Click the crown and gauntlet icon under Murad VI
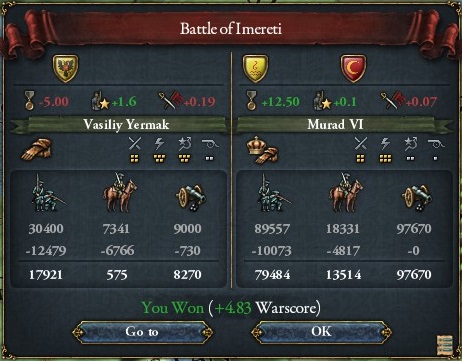462x361 pixels. pos(263,149)
